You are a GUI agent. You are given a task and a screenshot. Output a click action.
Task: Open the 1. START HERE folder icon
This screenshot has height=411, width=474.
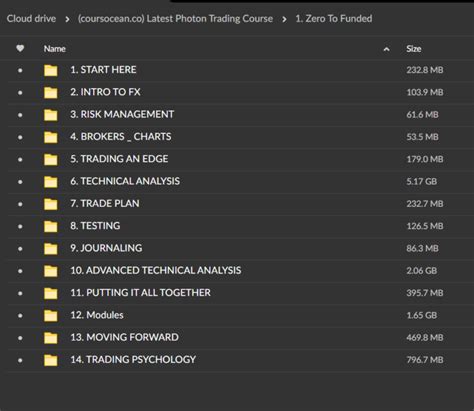click(x=51, y=70)
